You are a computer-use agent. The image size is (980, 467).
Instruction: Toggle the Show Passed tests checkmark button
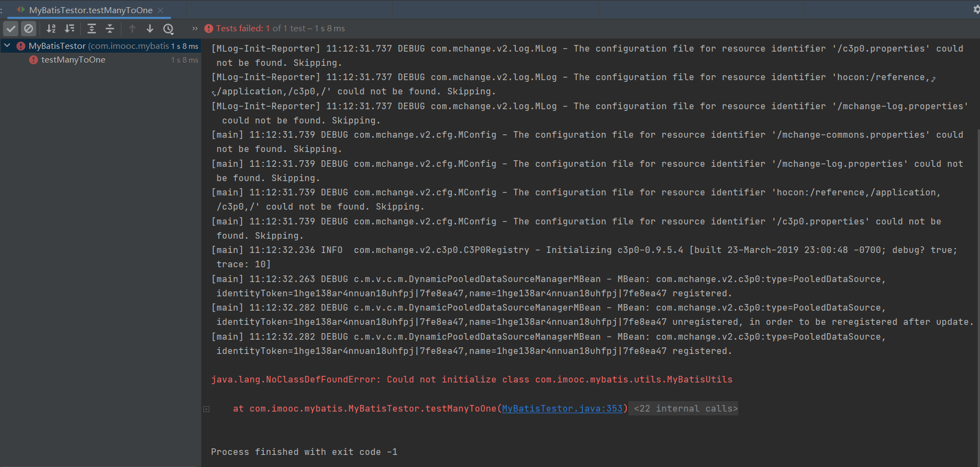[x=11, y=29]
